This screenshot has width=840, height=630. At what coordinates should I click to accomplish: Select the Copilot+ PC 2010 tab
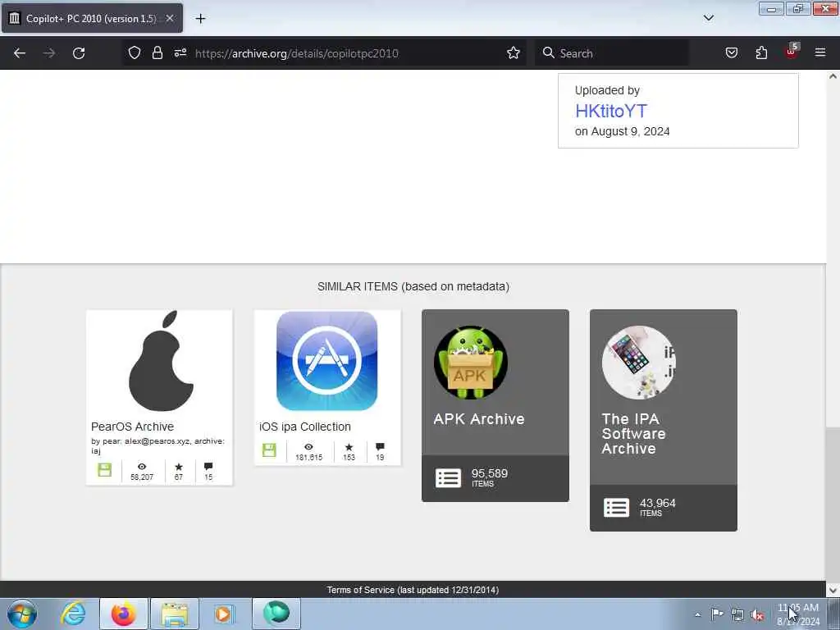pyautogui.click(x=92, y=18)
